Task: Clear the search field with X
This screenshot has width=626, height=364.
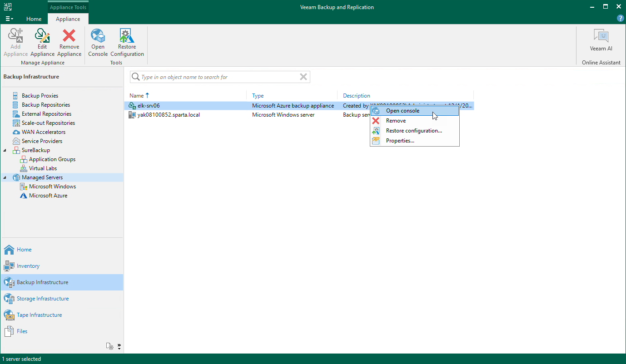Action: 303,77
